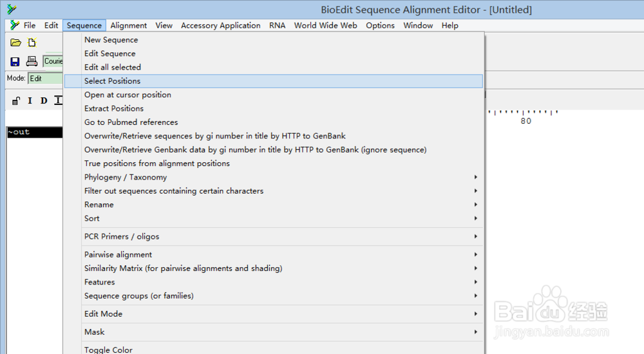Open the Window menu
Screen dimensions: 644x354
click(418, 26)
